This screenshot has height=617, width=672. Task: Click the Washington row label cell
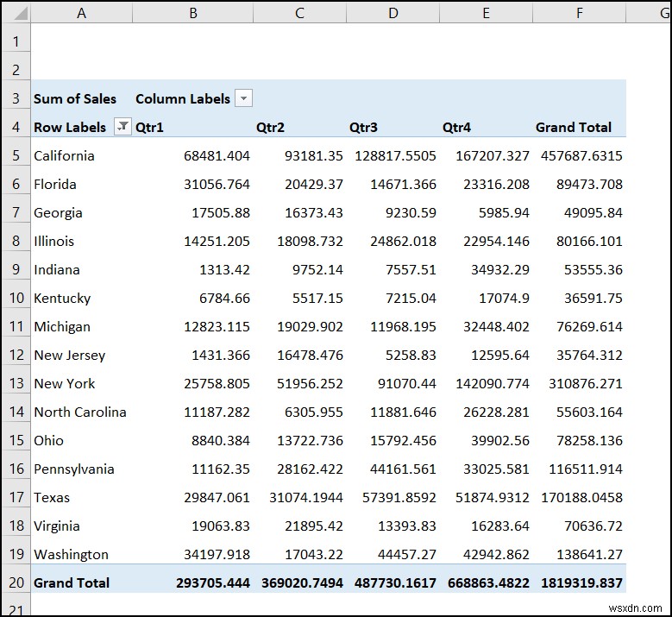tap(71, 554)
